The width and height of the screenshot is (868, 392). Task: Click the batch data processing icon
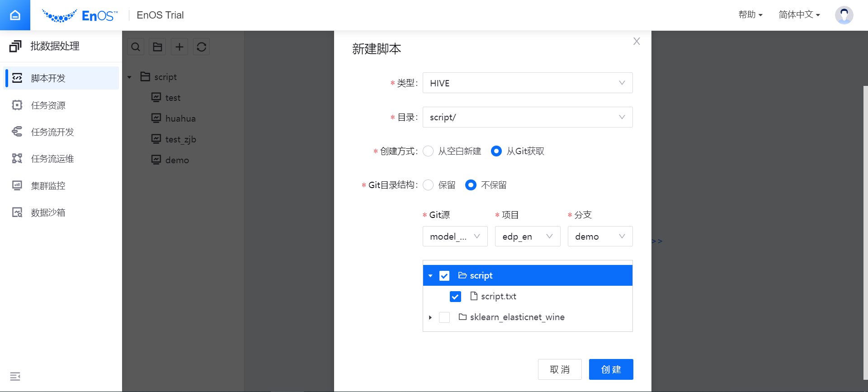(x=15, y=46)
